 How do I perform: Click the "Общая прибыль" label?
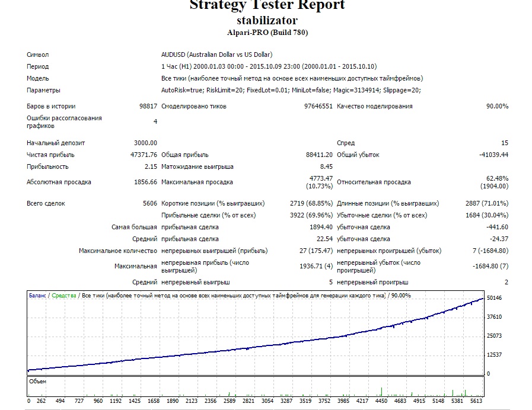[185, 155]
